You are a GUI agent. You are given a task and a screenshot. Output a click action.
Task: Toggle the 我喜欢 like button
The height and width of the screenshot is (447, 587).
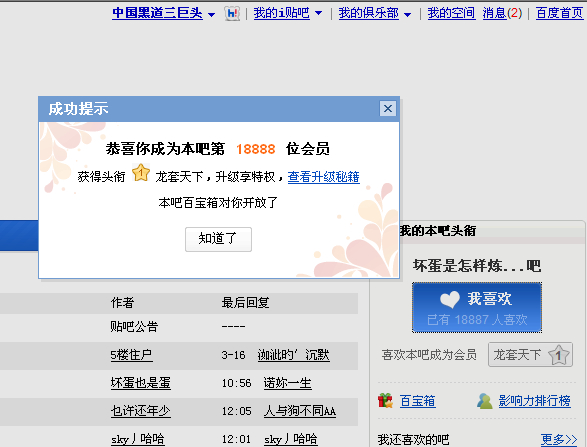pos(477,308)
